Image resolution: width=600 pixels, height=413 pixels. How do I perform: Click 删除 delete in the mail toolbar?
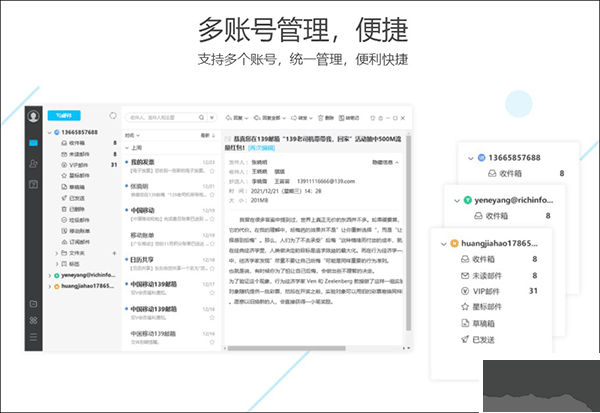point(326,118)
